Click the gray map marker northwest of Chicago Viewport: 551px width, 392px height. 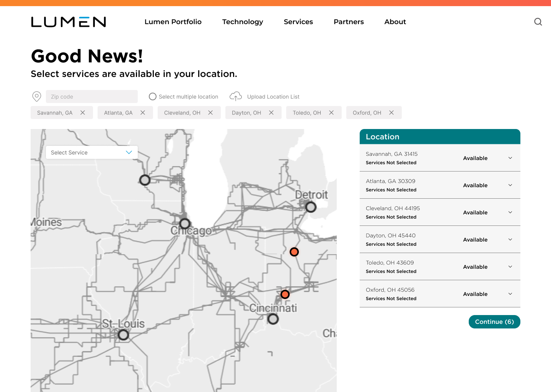145,180
